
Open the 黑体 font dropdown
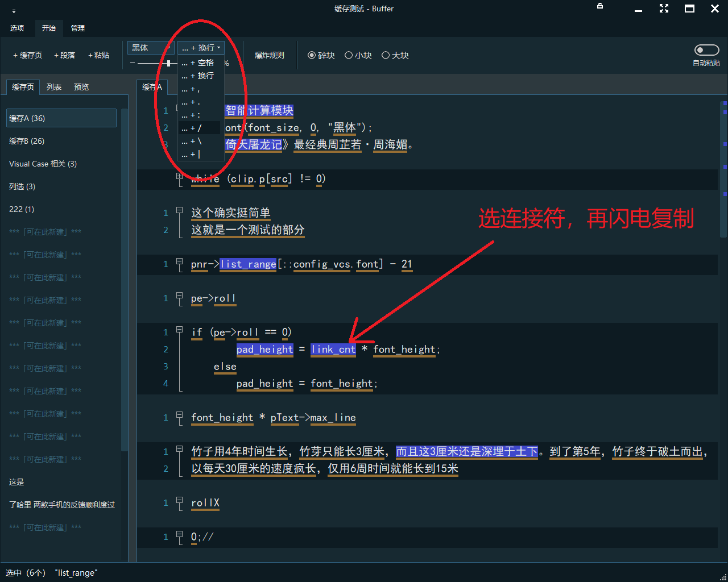point(151,48)
